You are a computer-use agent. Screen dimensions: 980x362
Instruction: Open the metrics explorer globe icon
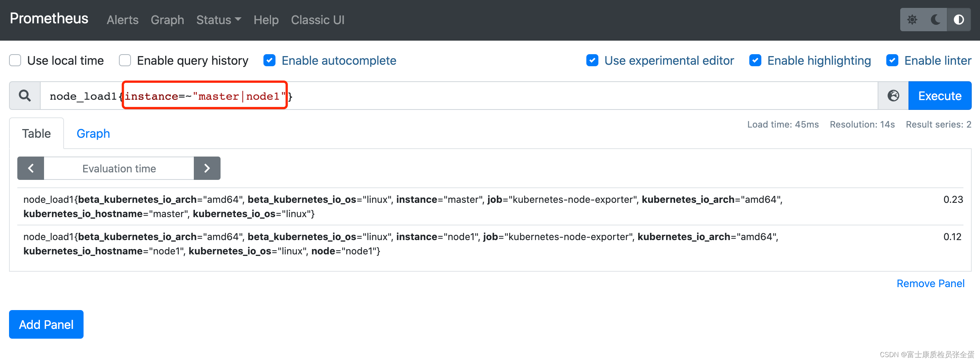point(893,96)
